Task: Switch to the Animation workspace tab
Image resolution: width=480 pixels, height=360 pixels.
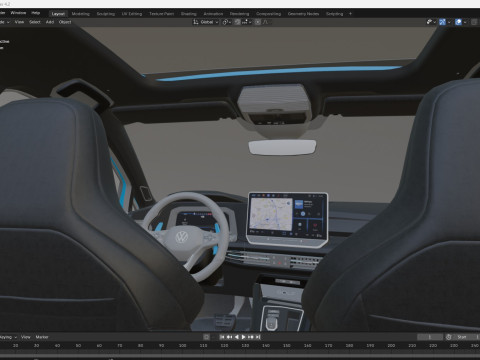Action: coord(213,14)
